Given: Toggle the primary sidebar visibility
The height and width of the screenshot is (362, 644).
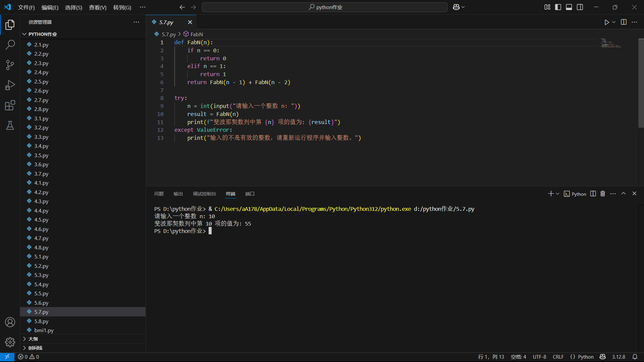Looking at the screenshot, I should coord(558,7).
